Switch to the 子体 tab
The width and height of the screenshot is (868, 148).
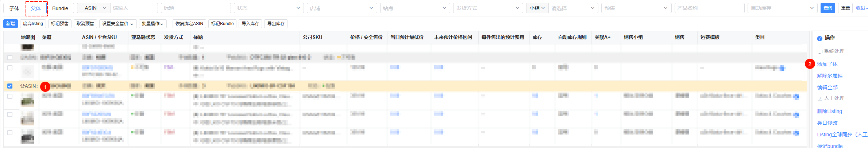(14, 8)
